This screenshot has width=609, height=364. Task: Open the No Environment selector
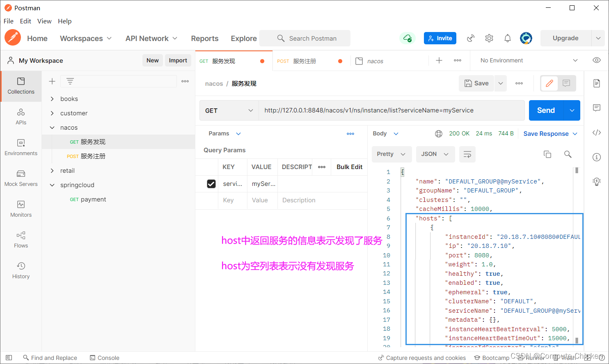(529, 60)
